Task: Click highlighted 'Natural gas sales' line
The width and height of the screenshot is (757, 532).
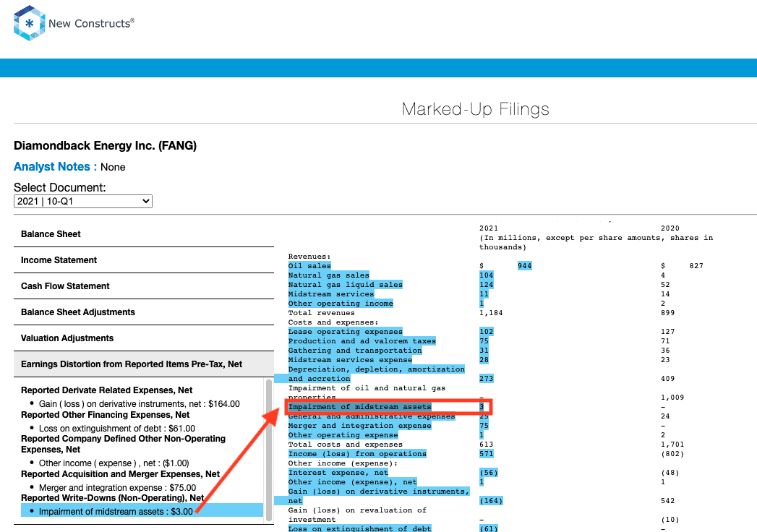Action: coord(329,275)
